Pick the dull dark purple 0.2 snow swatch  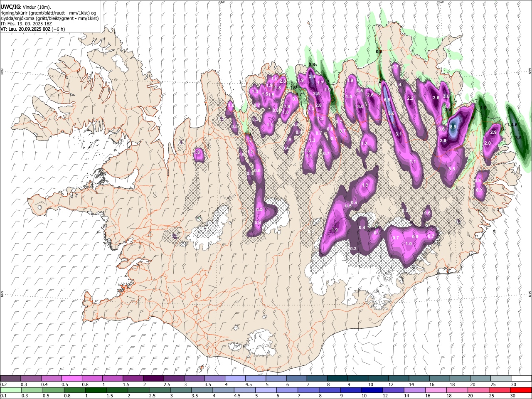pos(10,379)
